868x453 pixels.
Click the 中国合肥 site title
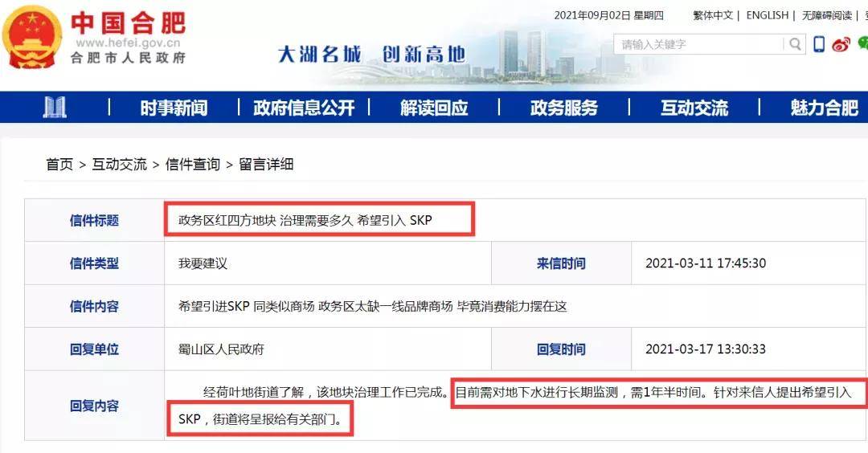pos(128,23)
